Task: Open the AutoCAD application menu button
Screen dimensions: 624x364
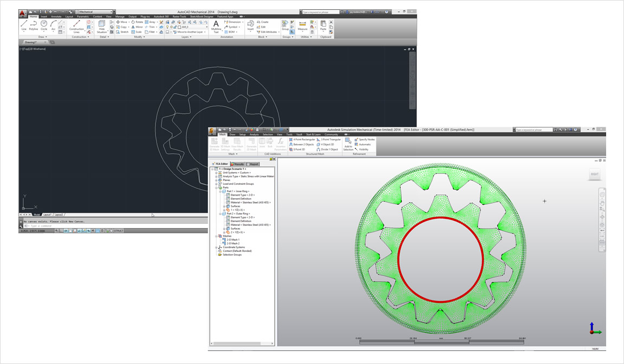Action: click(23, 13)
